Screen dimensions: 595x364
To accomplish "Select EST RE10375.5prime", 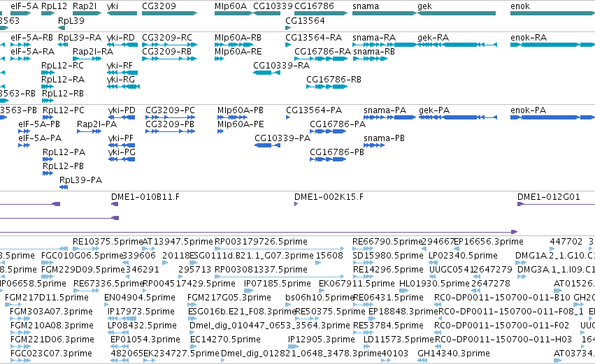I will [108, 242].
